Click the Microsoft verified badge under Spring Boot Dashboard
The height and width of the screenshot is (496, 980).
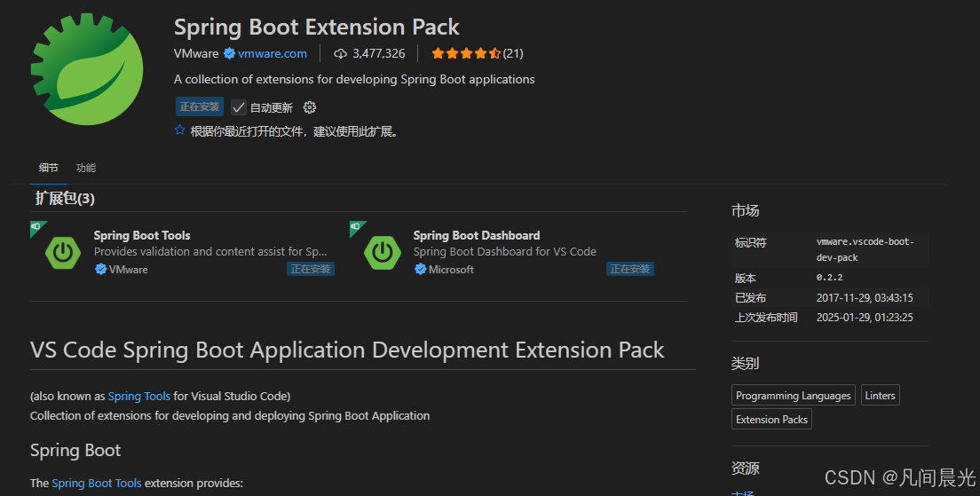coord(420,269)
